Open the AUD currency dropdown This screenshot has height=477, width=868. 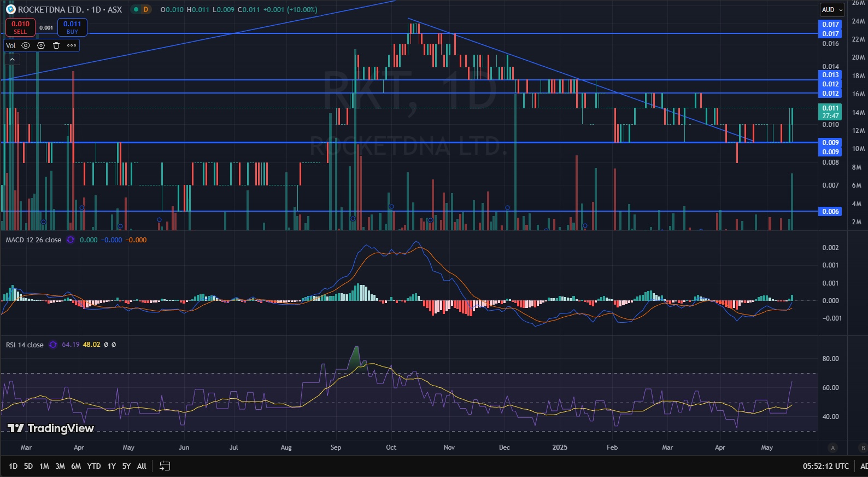click(x=832, y=10)
